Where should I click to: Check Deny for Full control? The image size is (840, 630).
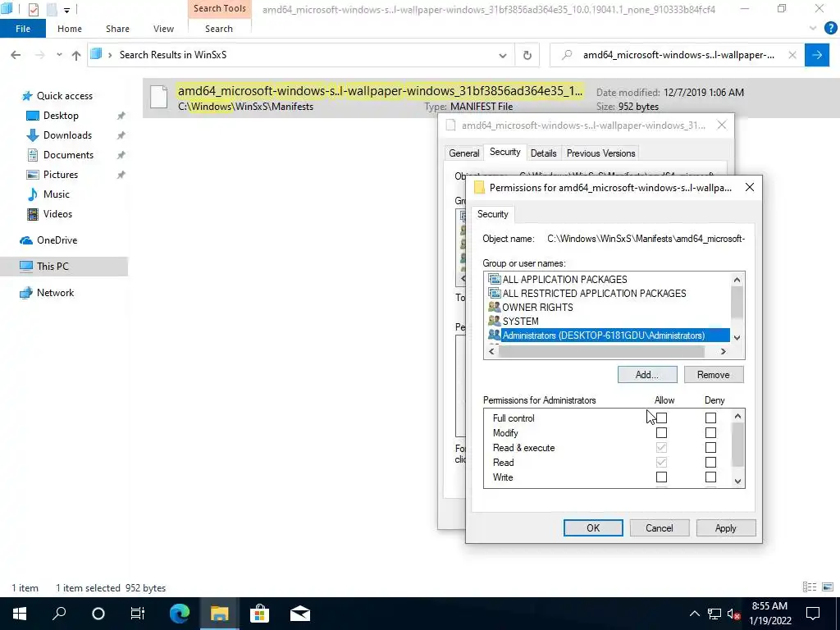tap(710, 418)
